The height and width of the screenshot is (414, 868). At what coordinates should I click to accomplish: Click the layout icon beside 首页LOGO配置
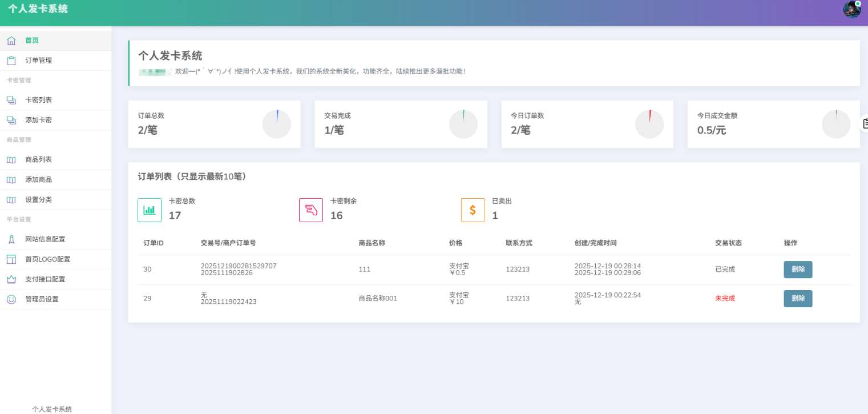pyautogui.click(x=11, y=259)
